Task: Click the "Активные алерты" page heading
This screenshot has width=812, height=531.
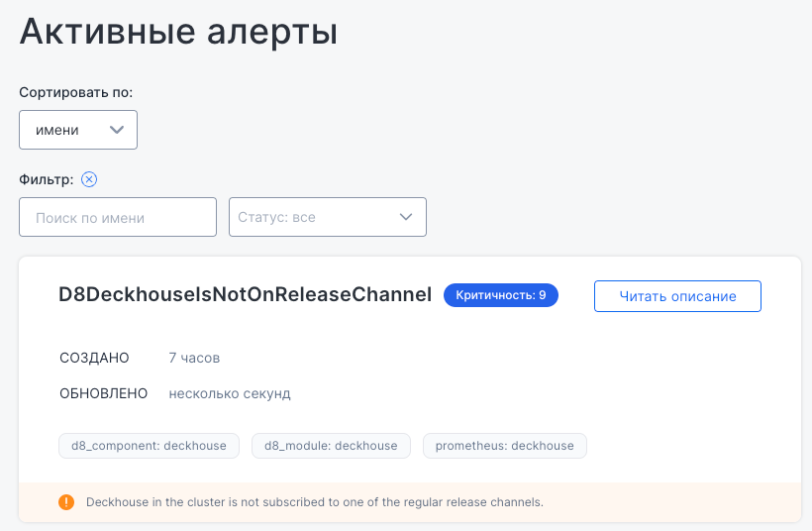Action: point(178,32)
